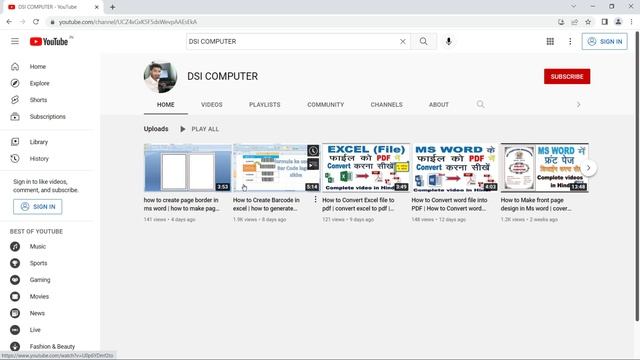
Task: Clear the search box with X
Action: 402,41
